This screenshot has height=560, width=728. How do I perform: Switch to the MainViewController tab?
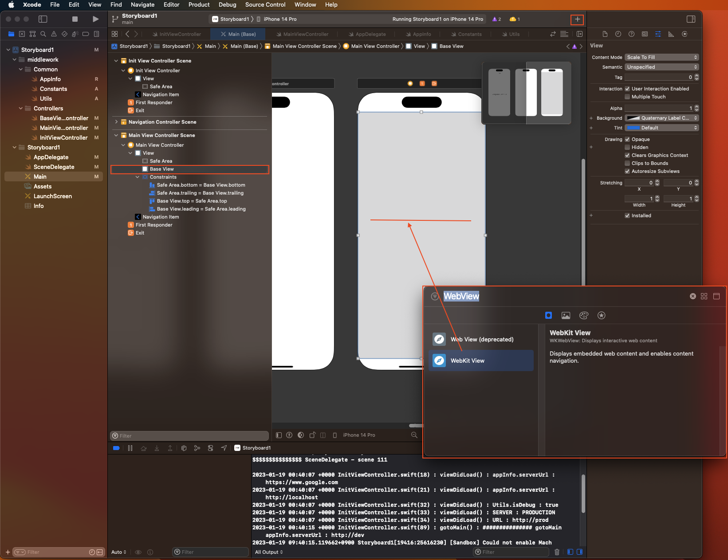point(302,34)
